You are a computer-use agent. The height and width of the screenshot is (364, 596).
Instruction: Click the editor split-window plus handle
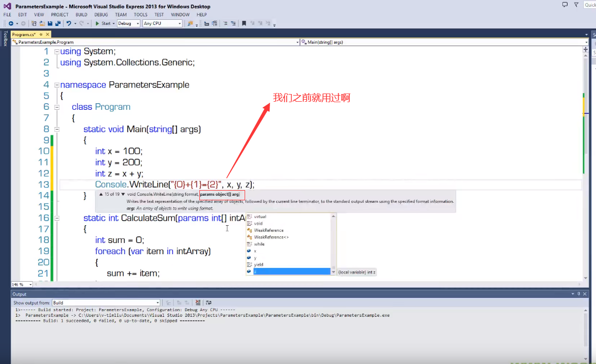tap(585, 49)
